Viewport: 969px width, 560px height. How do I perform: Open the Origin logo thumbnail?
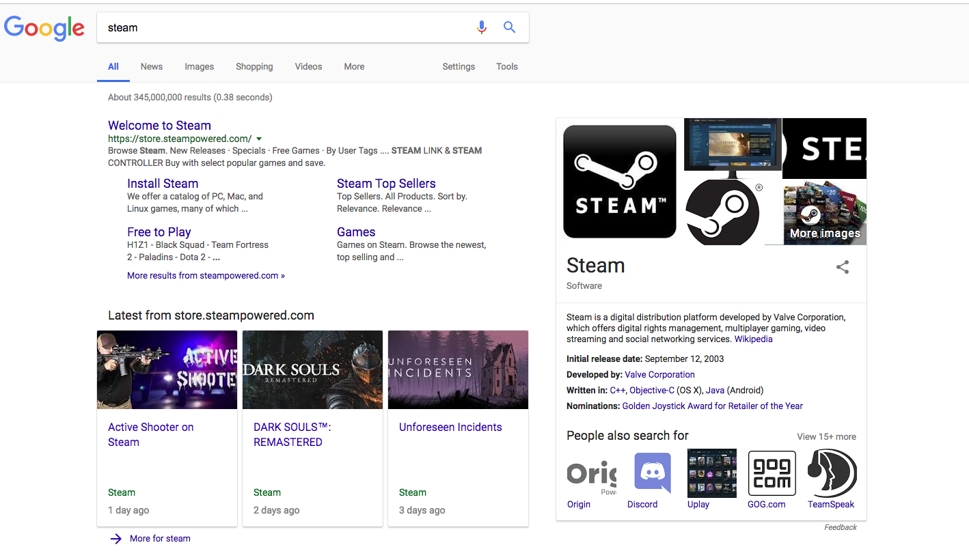(592, 473)
